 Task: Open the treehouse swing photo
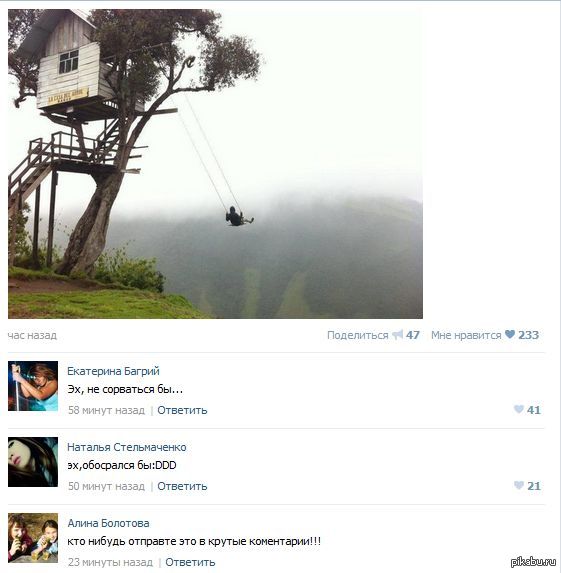[215, 164]
